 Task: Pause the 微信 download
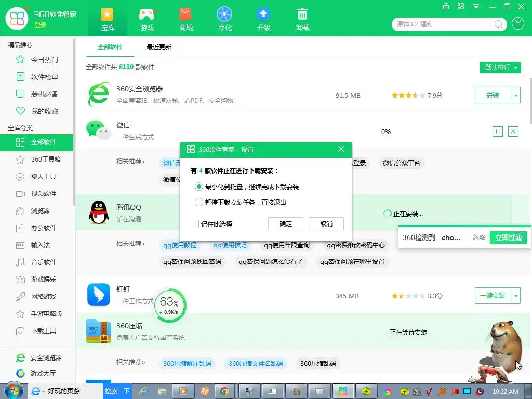tap(497, 131)
